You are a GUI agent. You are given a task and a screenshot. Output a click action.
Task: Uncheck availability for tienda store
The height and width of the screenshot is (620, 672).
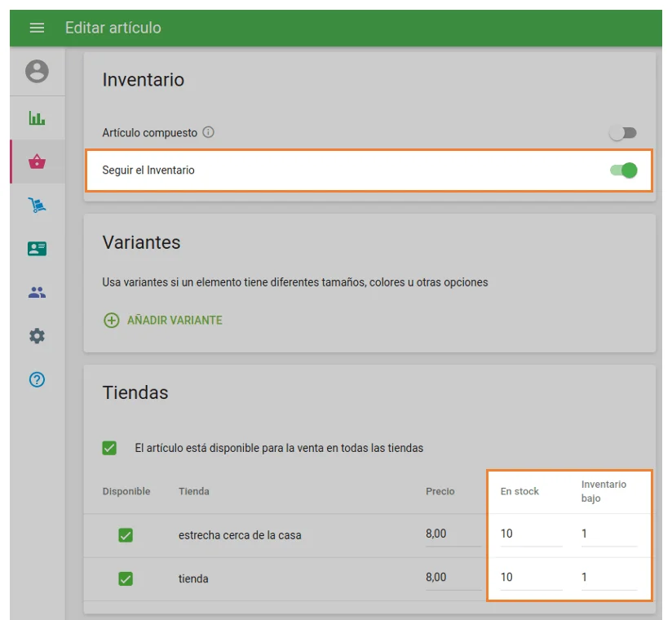(x=126, y=579)
